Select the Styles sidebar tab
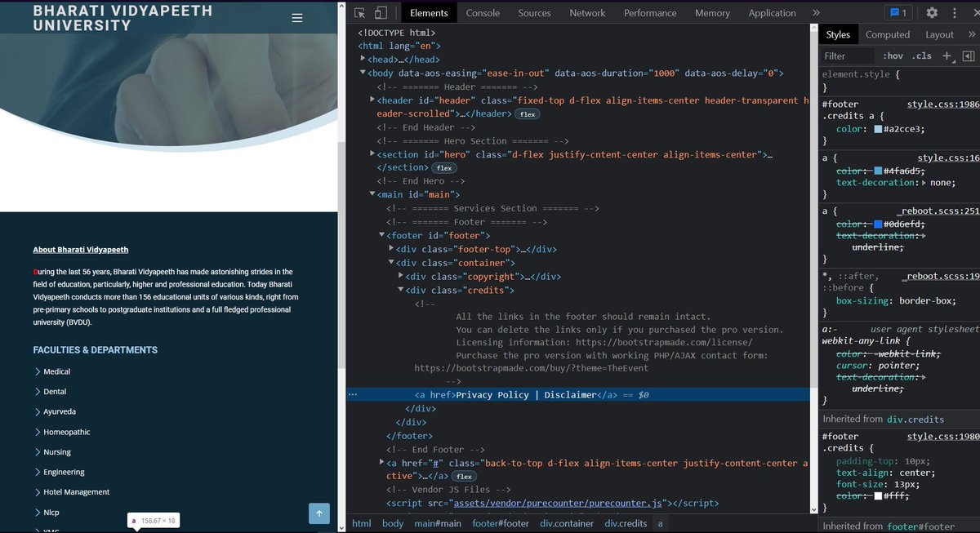 [x=838, y=35]
